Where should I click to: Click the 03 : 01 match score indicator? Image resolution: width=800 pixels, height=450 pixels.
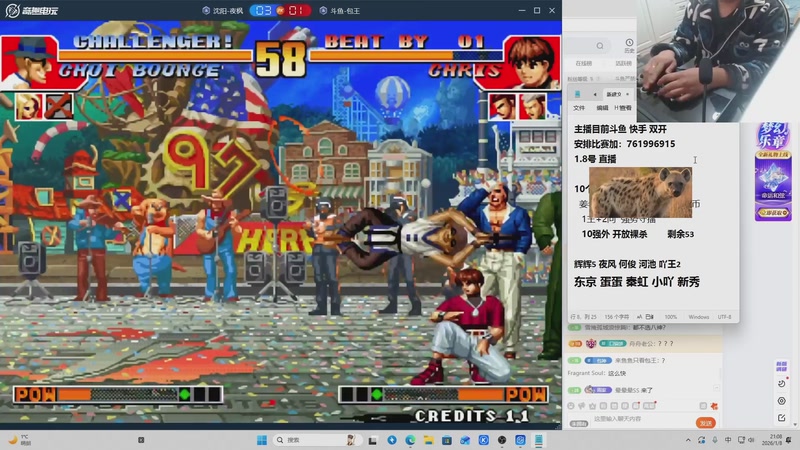point(280,10)
